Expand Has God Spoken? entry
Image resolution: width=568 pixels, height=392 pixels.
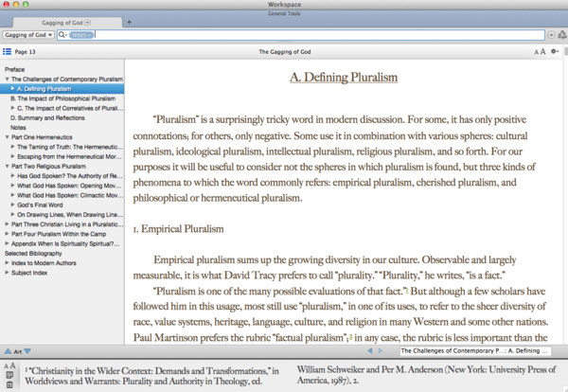(x=12, y=176)
